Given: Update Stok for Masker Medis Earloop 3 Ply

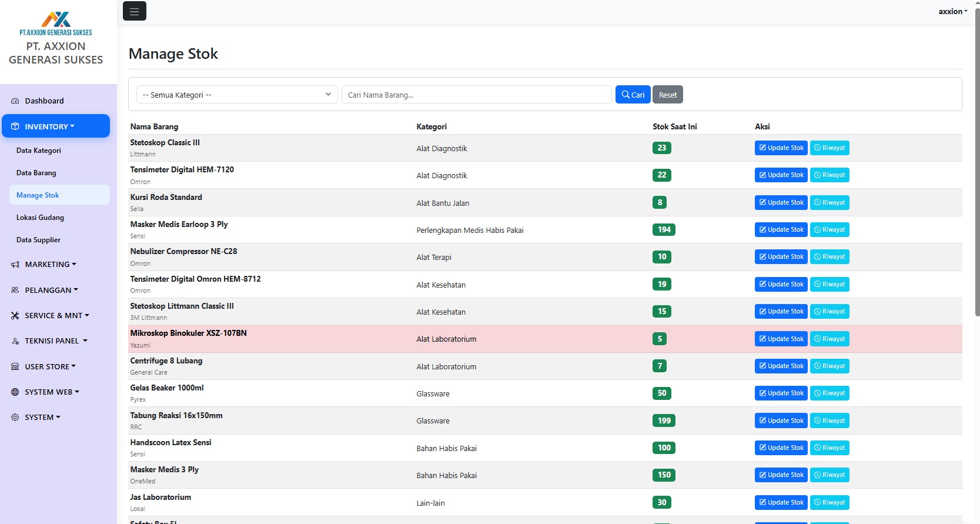Looking at the screenshot, I should pyautogui.click(x=781, y=230).
